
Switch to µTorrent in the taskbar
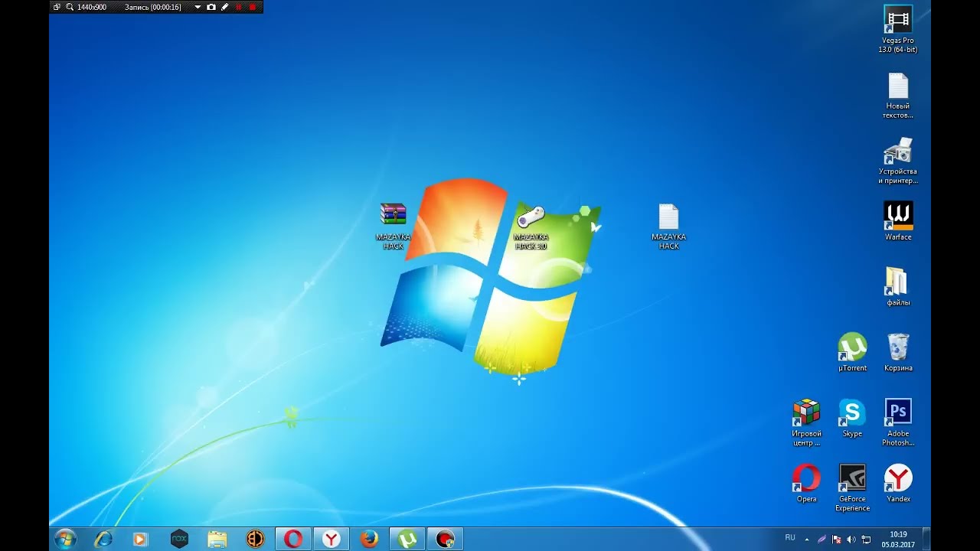pos(407,539)
